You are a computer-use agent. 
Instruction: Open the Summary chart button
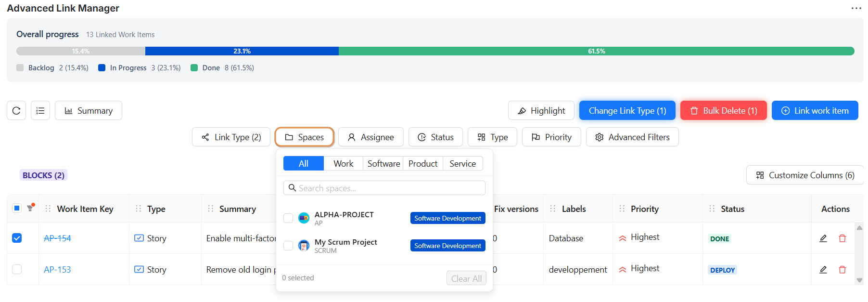point(89,110)
